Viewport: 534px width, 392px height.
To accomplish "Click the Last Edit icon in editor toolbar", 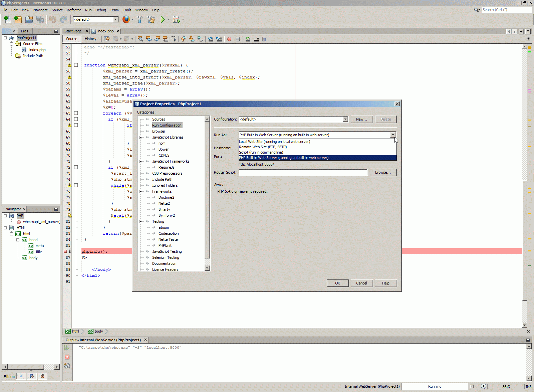I will click(107, 39).
